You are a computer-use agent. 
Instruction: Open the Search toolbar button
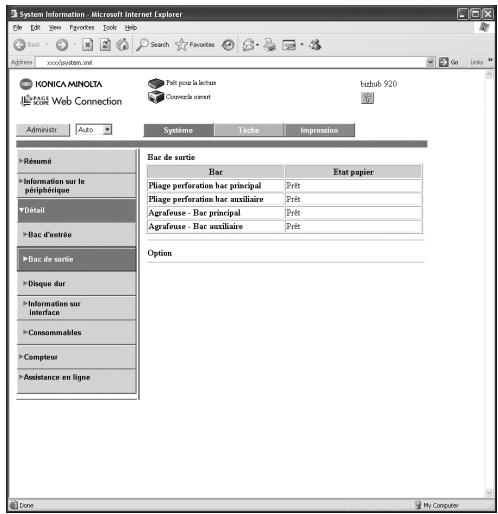tap(153, 45)
